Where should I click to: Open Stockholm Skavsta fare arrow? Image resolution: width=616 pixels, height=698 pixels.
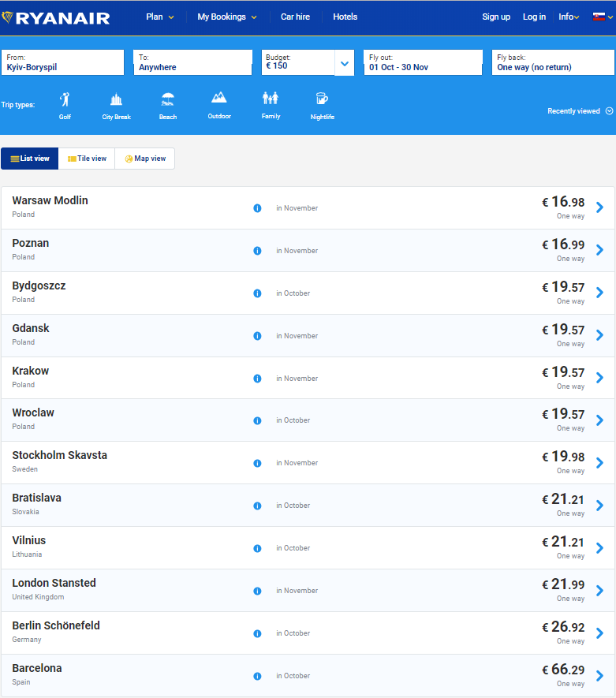tap(600, 463)
